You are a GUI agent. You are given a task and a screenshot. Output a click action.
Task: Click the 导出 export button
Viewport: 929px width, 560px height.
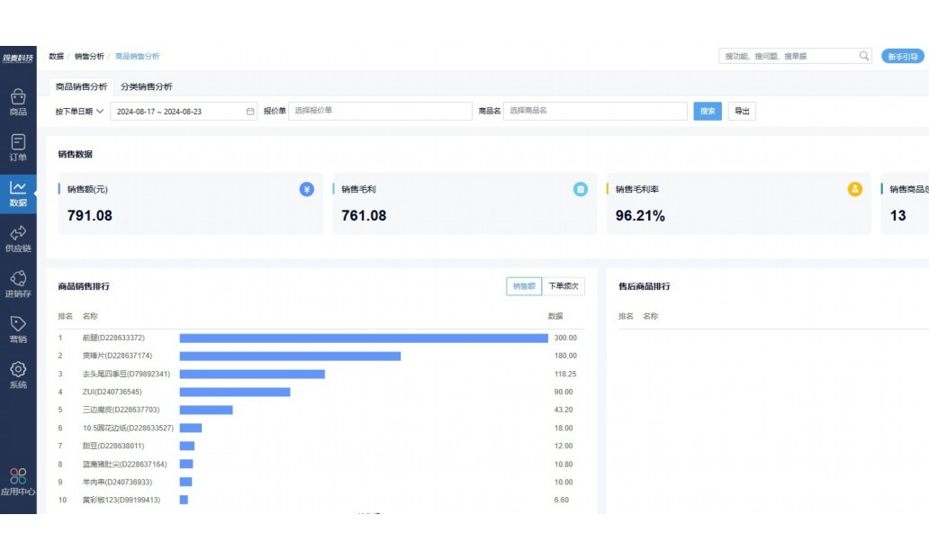coord(742,111)
